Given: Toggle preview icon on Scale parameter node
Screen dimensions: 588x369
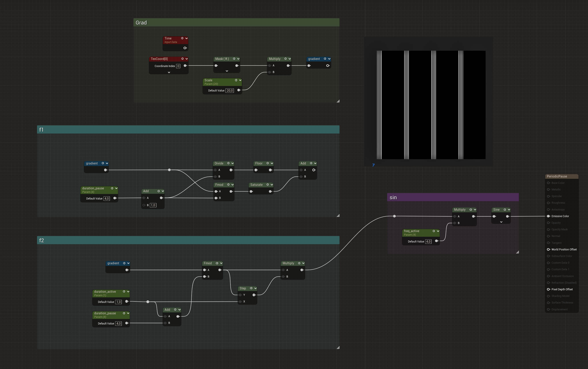Looking at the screenshot, I should point(236,80).
